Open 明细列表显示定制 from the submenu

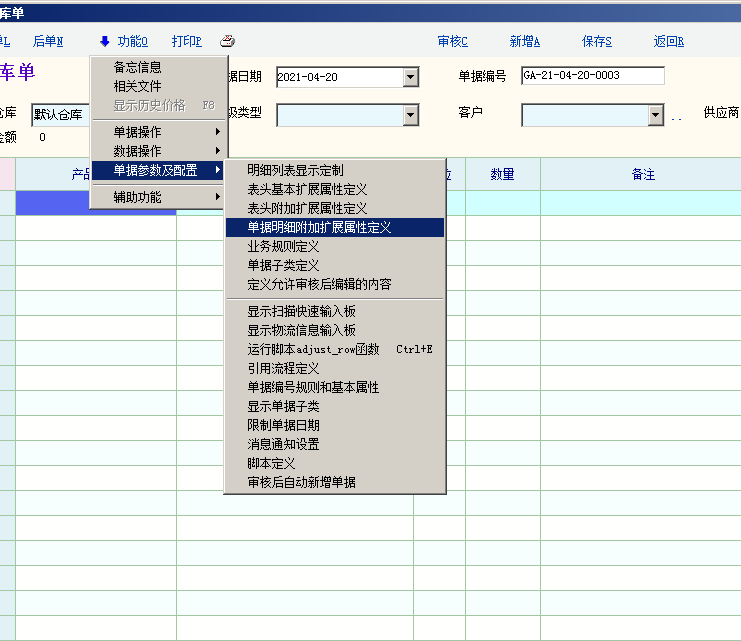click(x=295, y=171)
